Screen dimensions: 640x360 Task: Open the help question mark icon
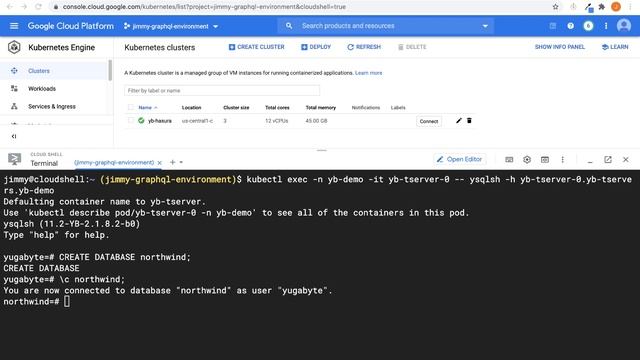[x=570, y=26]
